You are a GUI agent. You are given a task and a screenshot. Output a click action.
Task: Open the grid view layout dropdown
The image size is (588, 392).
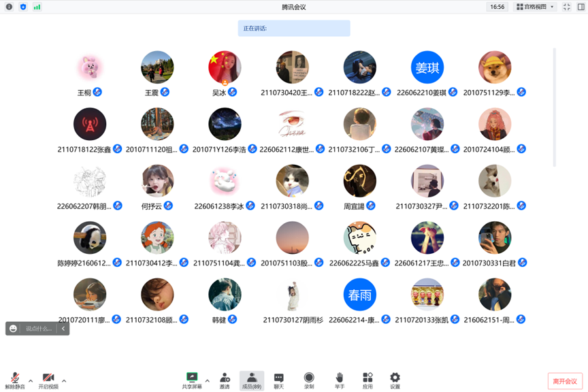point(535,7)
